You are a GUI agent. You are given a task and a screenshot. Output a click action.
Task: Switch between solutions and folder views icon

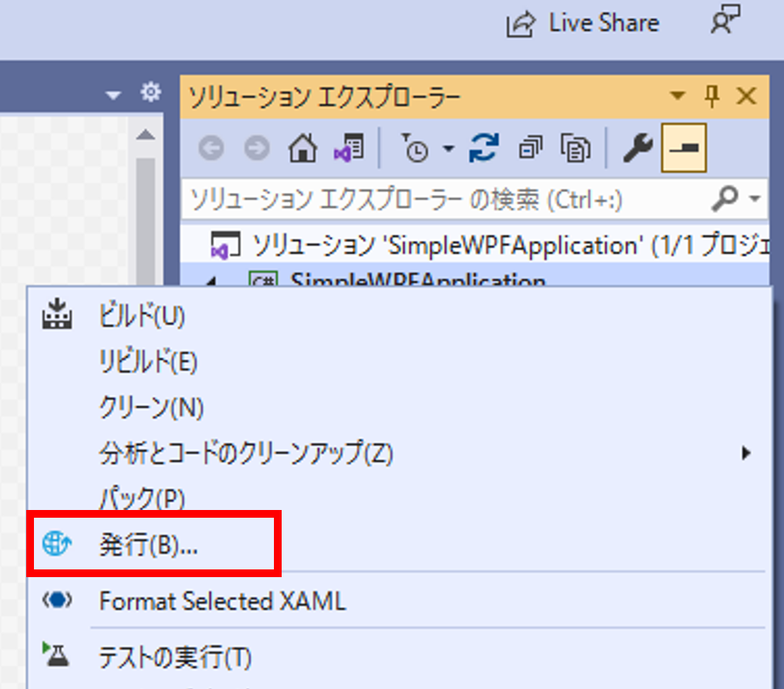348,149
